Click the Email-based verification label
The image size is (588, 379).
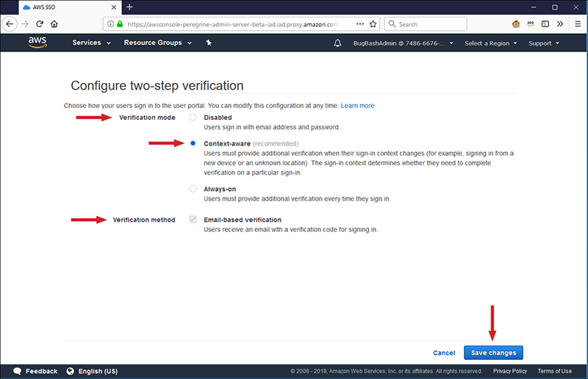243,220
